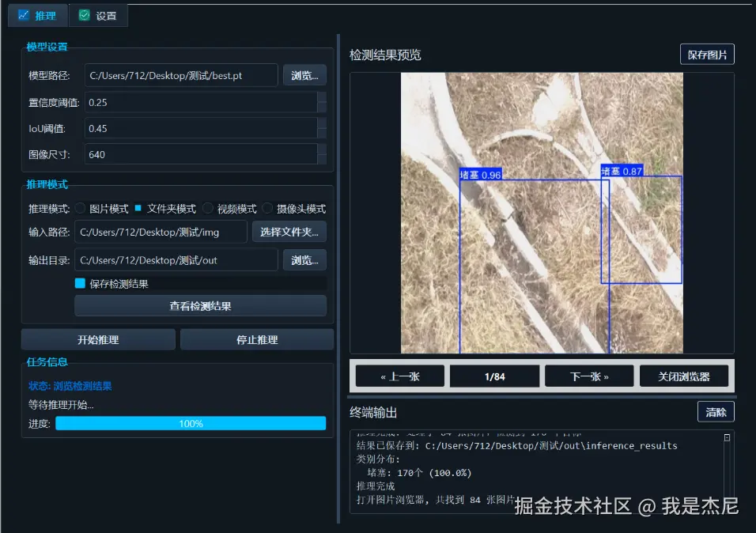Go to previous image with 上一张
This screenshot has width=756, height=533.
[x=399, y=376]
